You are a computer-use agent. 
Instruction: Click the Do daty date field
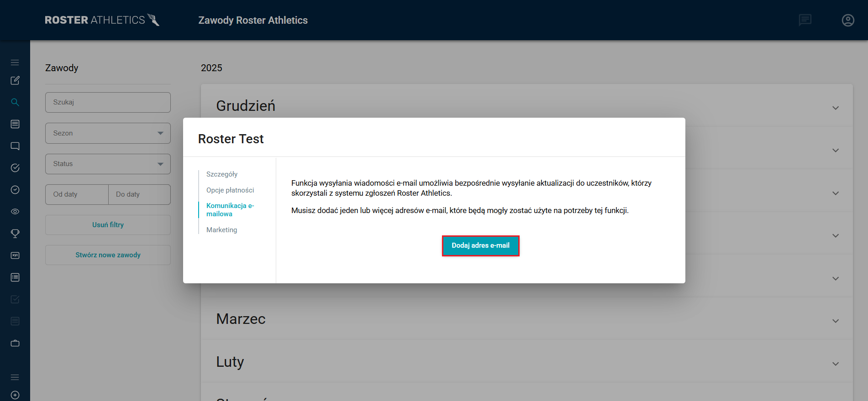pos(139,194)
